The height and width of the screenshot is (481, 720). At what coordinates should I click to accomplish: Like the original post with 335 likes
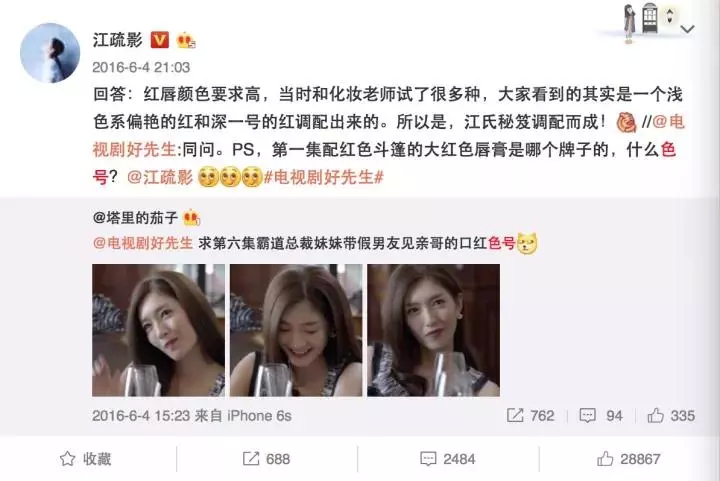pyautogui.click(x=655, y=415)
